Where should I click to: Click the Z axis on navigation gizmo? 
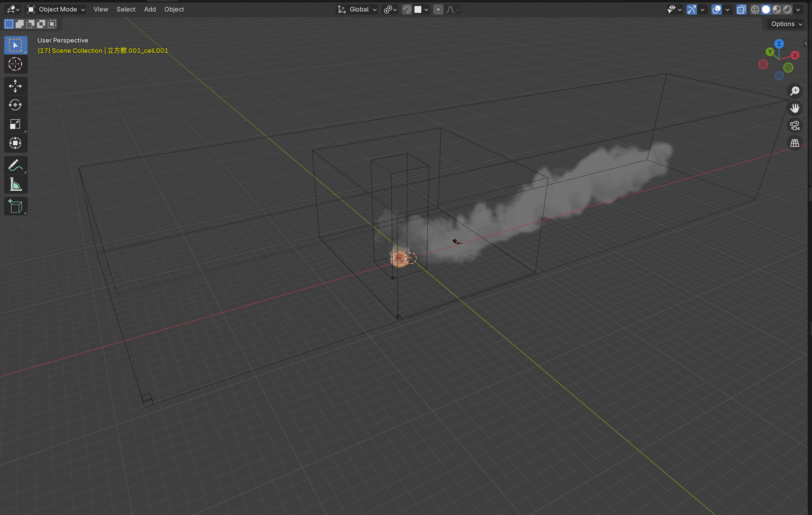click(x=779, y=44)
